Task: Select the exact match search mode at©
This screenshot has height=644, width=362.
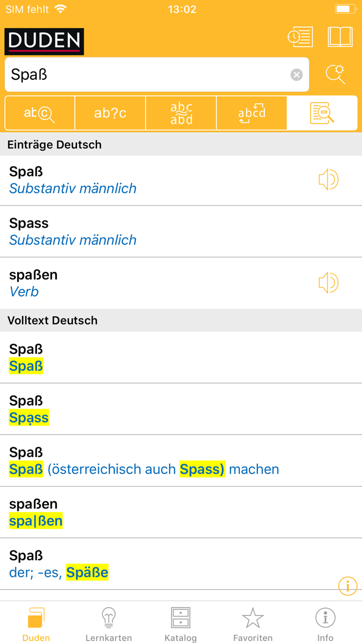Action: [39, 113]
